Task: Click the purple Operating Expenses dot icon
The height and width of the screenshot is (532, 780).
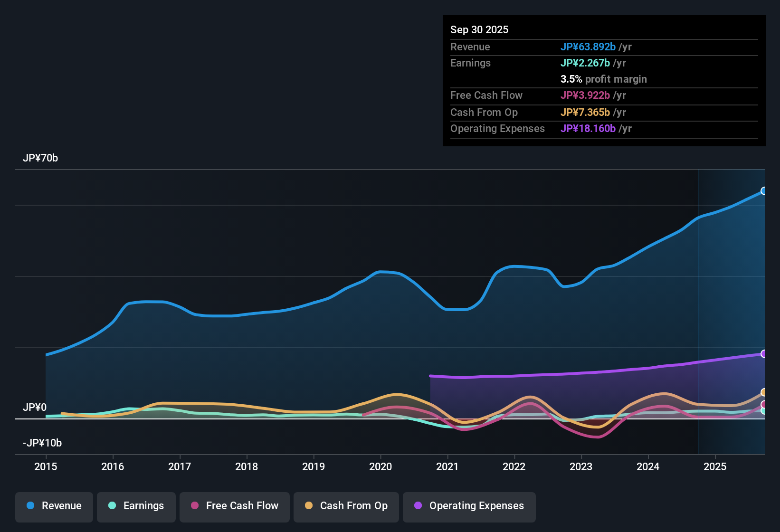Action: click(417, 506)
